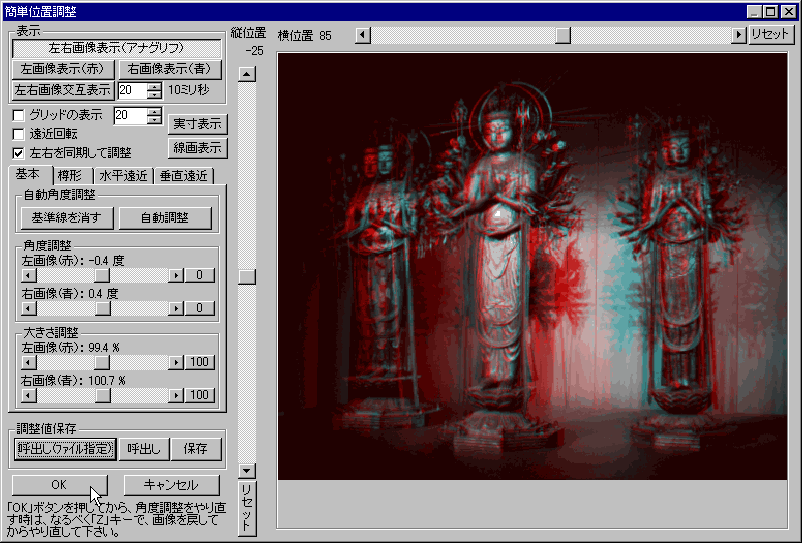Image resolution: width=802 pixels, height=543 pixels.
Task: Switch to 基本 tab
Action: point(30,174)
